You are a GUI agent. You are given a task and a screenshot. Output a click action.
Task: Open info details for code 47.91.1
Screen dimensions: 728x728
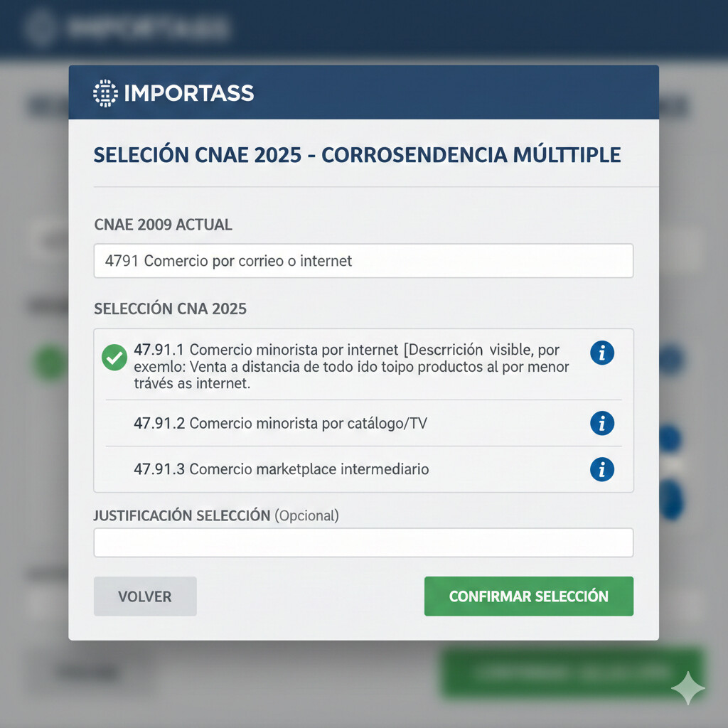click(601, 353)
